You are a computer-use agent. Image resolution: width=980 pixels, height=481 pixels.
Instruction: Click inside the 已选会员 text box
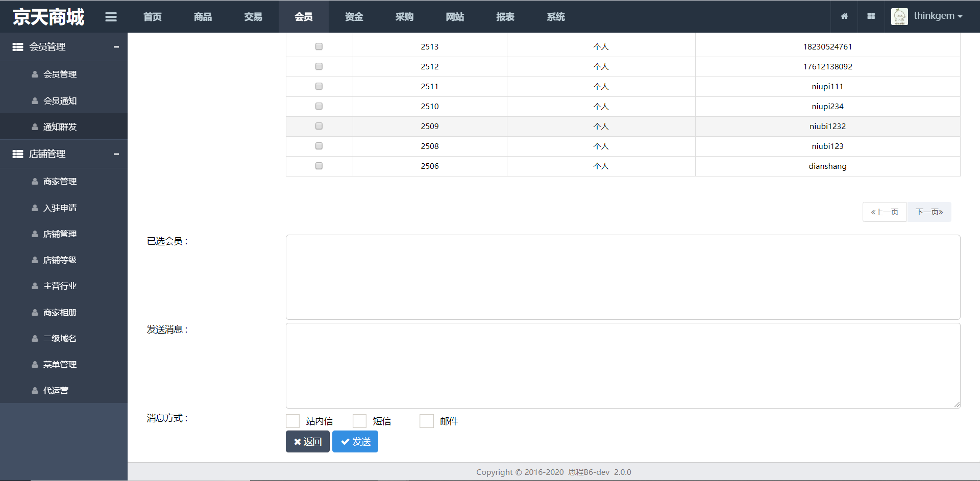click(623, 277)
